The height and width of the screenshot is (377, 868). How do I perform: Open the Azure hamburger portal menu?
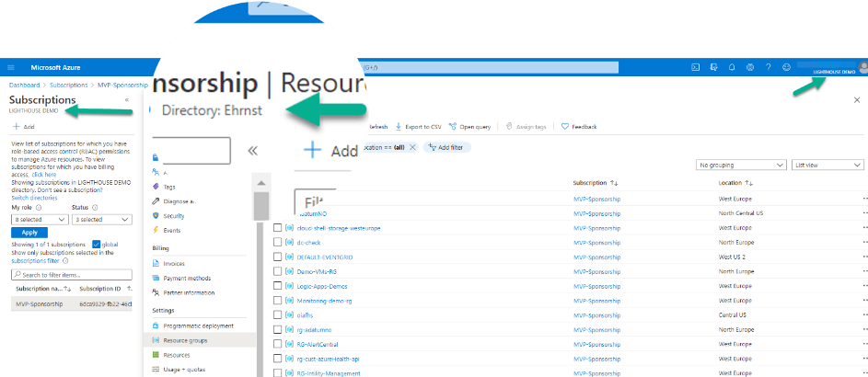(11, 67)
